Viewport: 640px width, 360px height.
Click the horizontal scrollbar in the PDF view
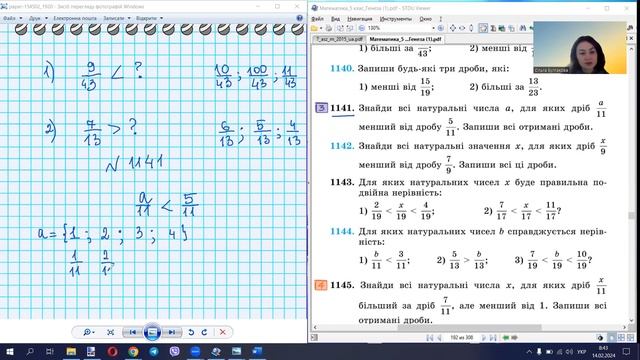[x=469, y=327]
